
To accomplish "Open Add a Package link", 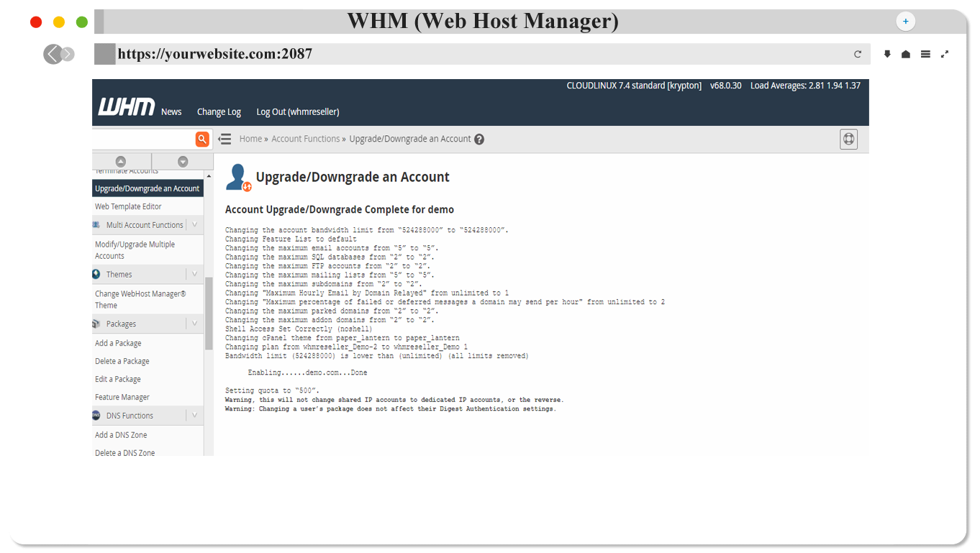I will [x=118, y=343].
